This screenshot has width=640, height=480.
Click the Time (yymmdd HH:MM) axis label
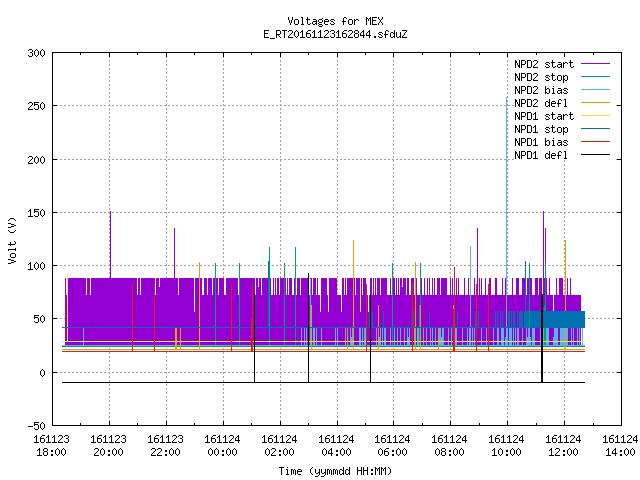(335, 471)
